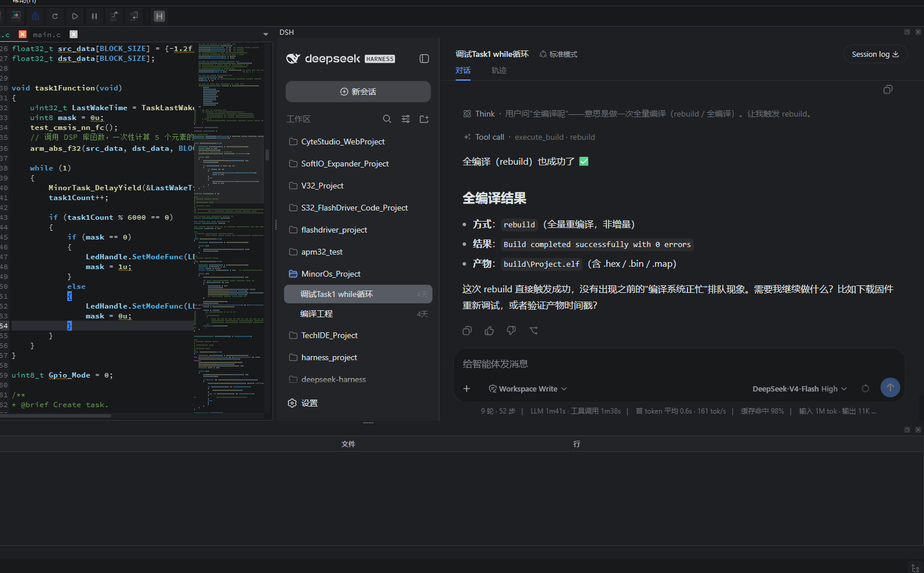Close the main.c editor tab
This screenshot has width=924, height=573.
[x=74, y=34]
